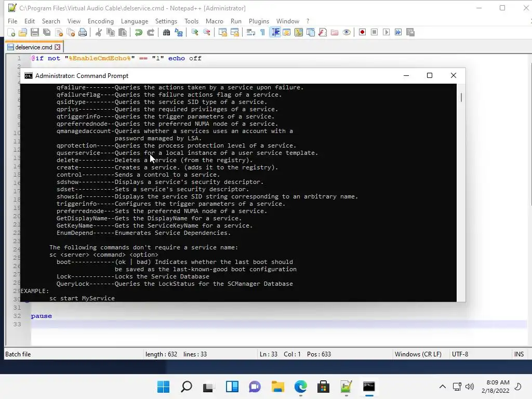Open File Explorer from taskbar
Screen dimensions: 532x399
[277, 387]
